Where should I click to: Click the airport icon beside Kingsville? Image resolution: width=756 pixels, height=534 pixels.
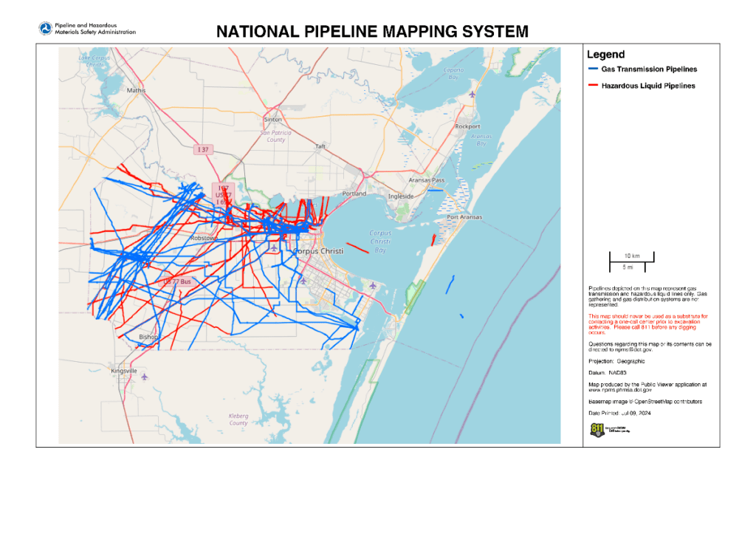tap(144, 377)
